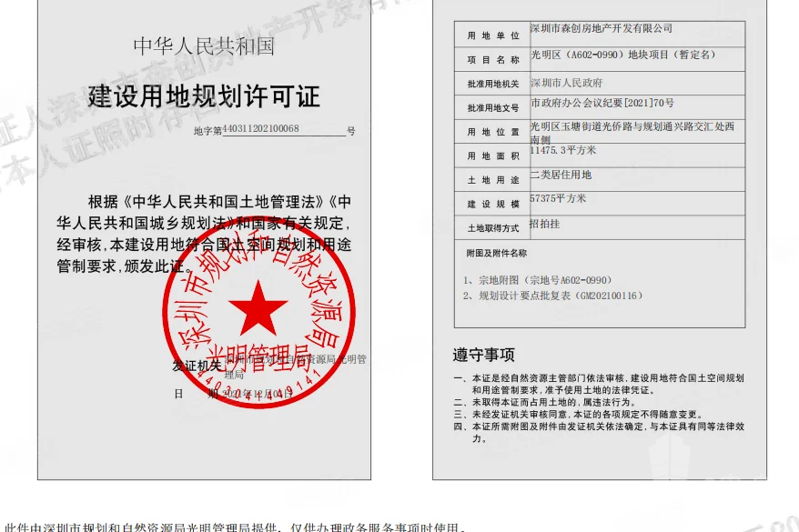This screenshot has height=532, width=799.
Task: Select the area value 11475.3平方米
Action: click(562, 150)
